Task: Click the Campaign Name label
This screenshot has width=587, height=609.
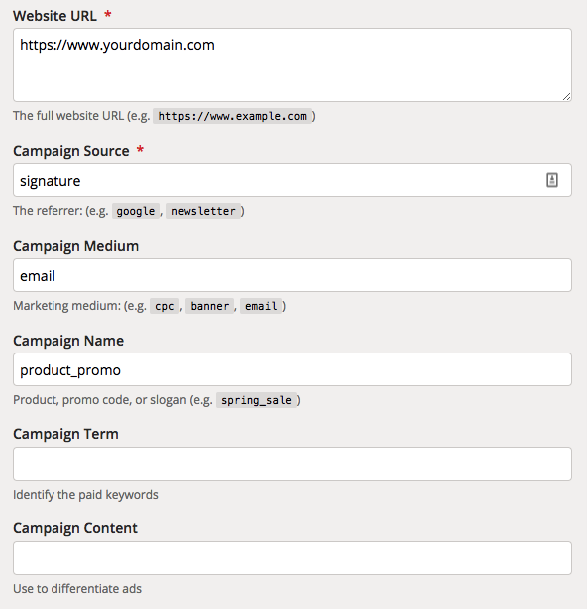Action: (x=68, y=341)
